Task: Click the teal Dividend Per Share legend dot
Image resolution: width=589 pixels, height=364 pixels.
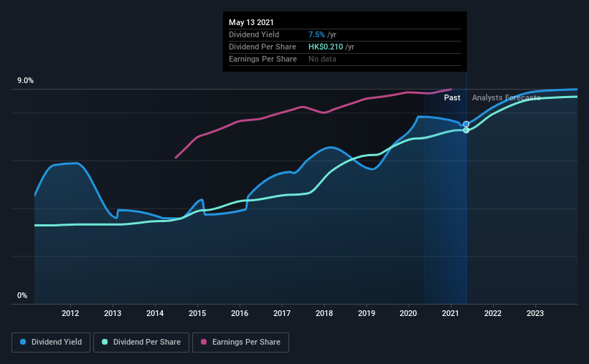Action: 105,342
